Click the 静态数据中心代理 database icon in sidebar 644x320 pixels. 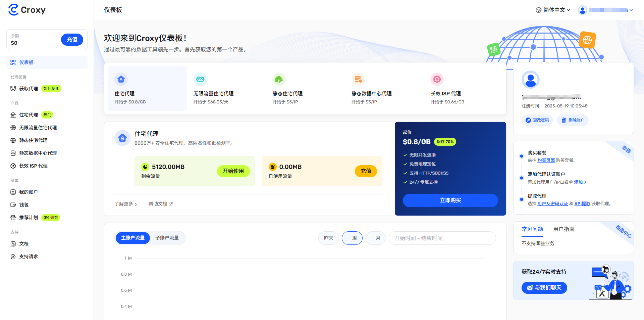(x=13, y=153)
